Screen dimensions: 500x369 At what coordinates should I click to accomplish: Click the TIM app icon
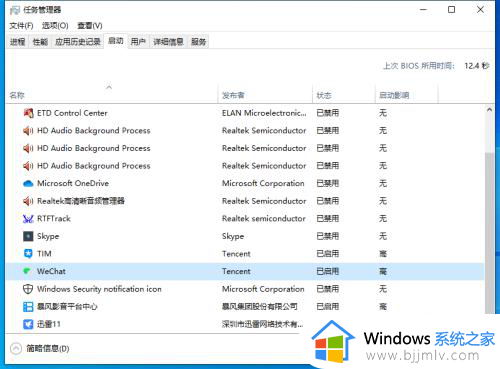point(28,254)
